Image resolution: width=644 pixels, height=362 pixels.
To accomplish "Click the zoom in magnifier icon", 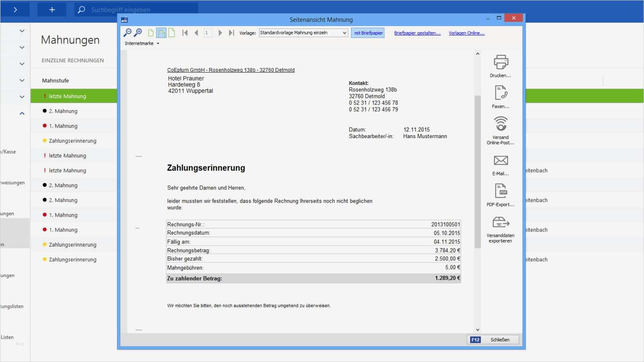I will coord(138,33).
